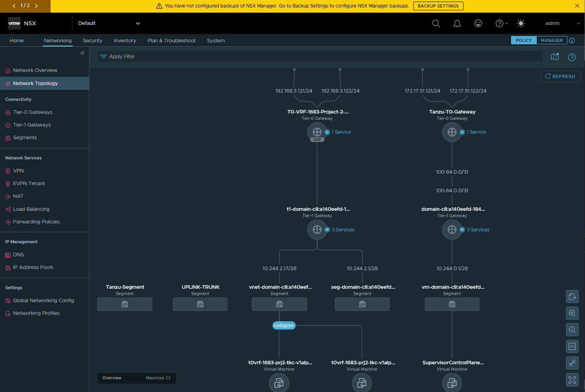Screen dimensions: 585x392
Task: Go to next notification banner arrow
Action: [x=36, y=6]
